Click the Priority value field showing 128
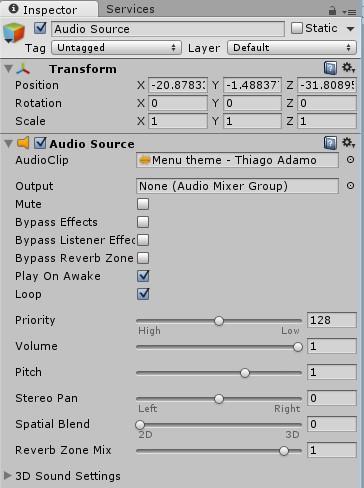The height and width of the screenshot is (488, 364). click(332, 320)
